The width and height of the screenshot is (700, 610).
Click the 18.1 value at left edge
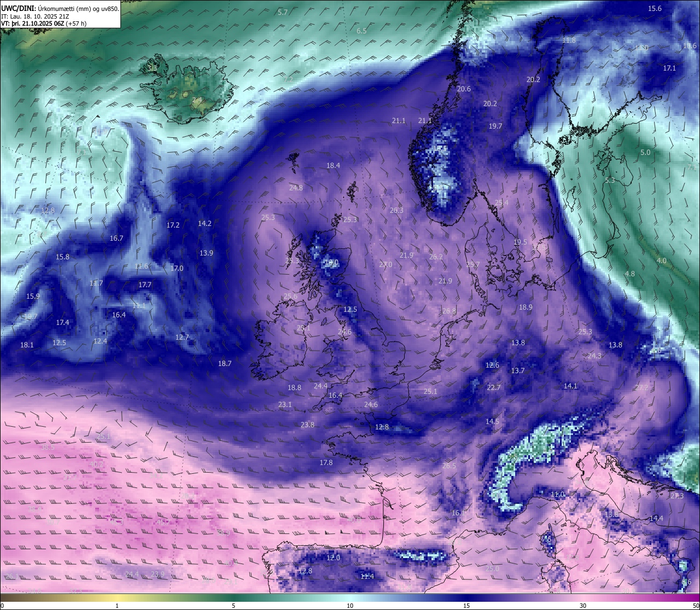(x=27, y=345)
